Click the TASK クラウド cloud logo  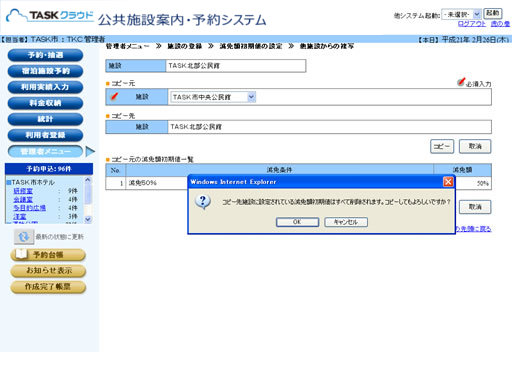pos(50,16)
